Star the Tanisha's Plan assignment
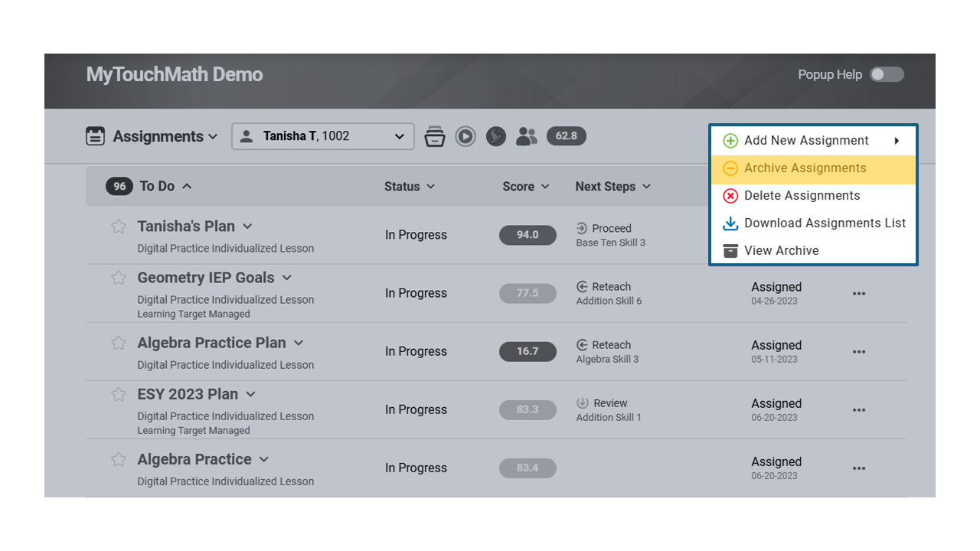The height and width of the screenshot is (551, 980). [x=119, y=227]
